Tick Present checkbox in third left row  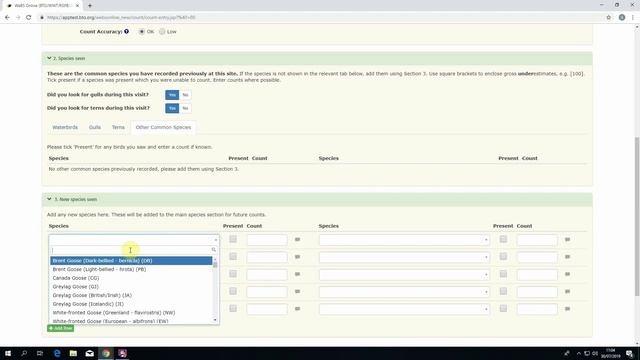[x=233, y=274]
